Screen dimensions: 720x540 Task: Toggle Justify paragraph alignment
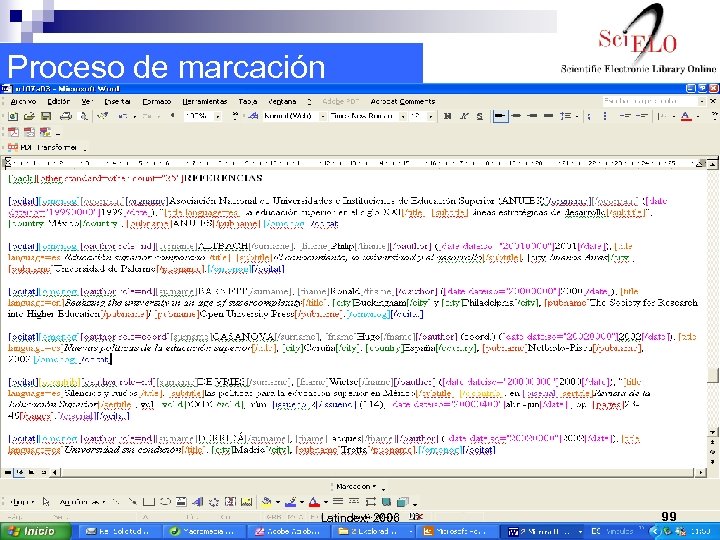[x=548, y=117]
